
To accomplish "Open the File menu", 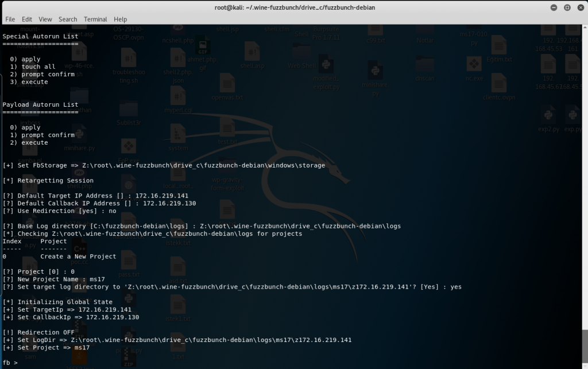I will click(10, 19).
